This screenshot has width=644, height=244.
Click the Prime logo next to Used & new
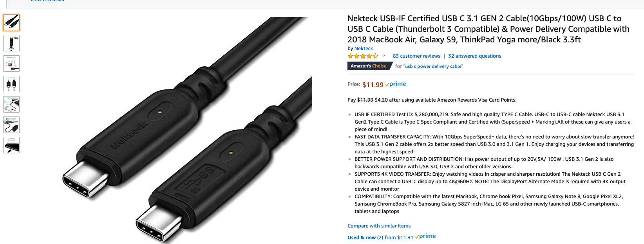coord(425,236)
